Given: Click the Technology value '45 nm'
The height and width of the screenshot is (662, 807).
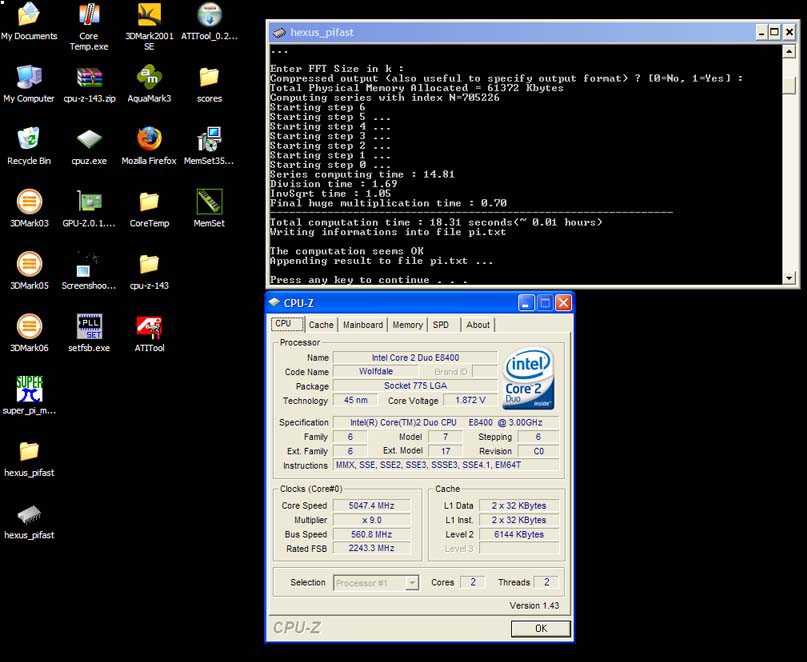Looking at the screenshot, I should pyautogui.click(x=356, y=400).
